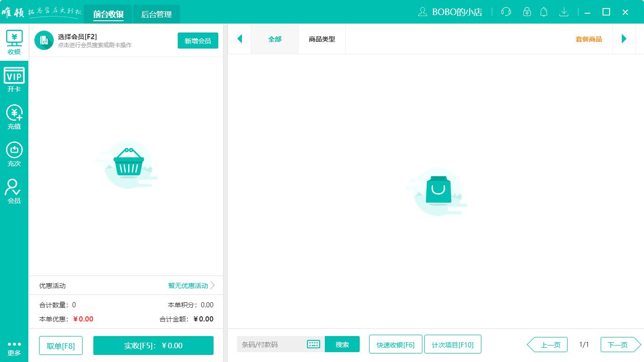Open the 更多 more options icon
The height and width of the screenshot is (362, 644).
(14, 348)
